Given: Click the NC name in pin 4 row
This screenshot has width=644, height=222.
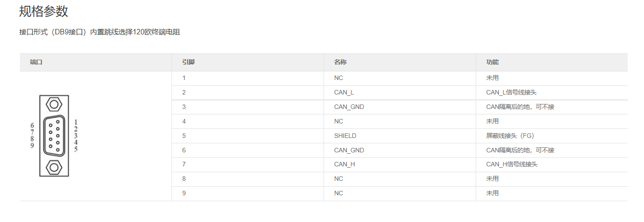Looking at the screenshot, I should [x=338, y=121].
